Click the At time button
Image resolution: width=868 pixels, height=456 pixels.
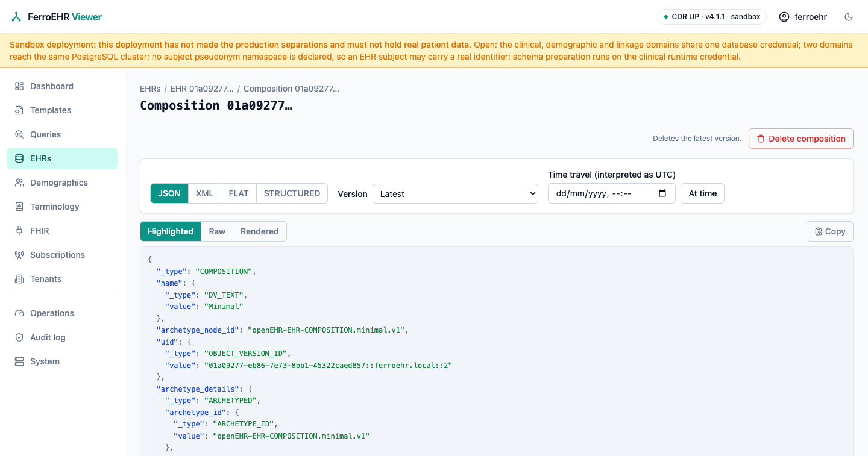point(703,193)
